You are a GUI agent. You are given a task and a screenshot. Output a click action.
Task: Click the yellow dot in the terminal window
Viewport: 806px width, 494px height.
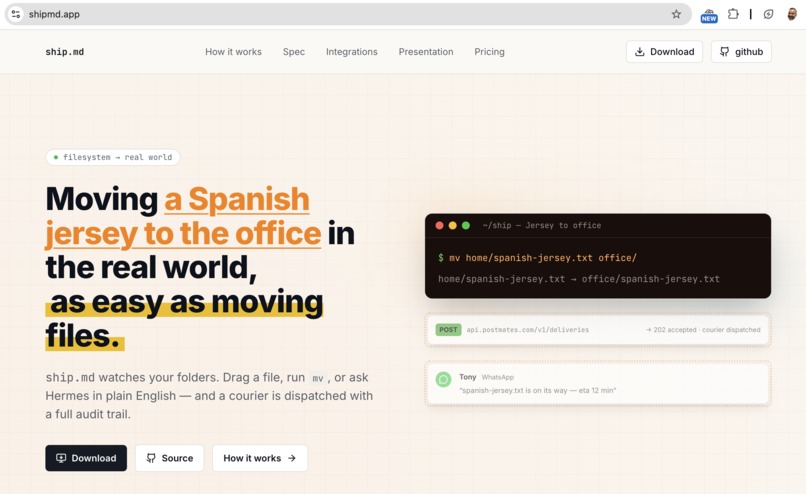click(x=453, y=226)
